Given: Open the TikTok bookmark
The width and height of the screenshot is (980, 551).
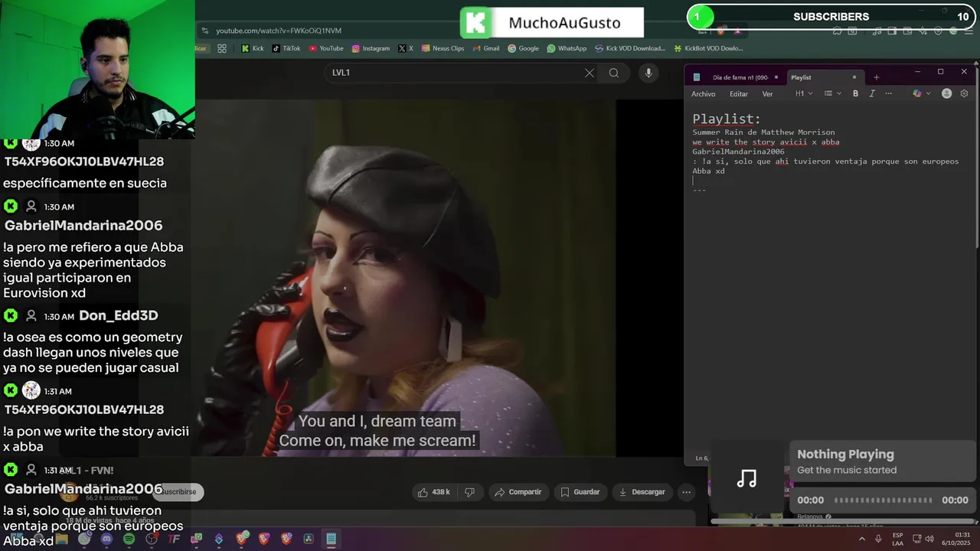Looking at the screenshot, I should [x=286, y=48].
